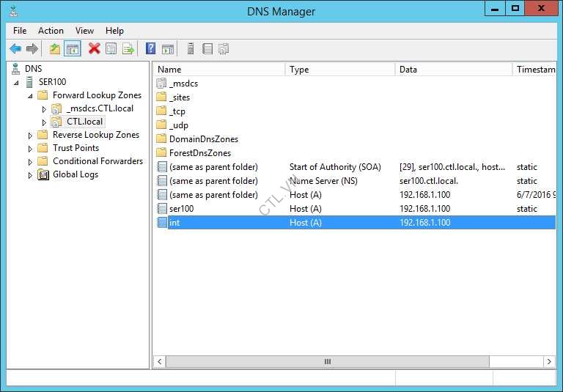Open the View menu

click(84, 31)
